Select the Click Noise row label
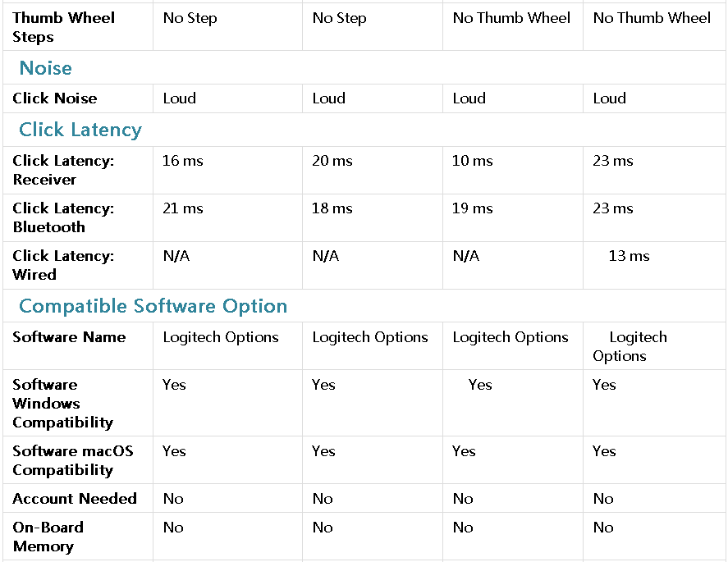 [55, 98]
